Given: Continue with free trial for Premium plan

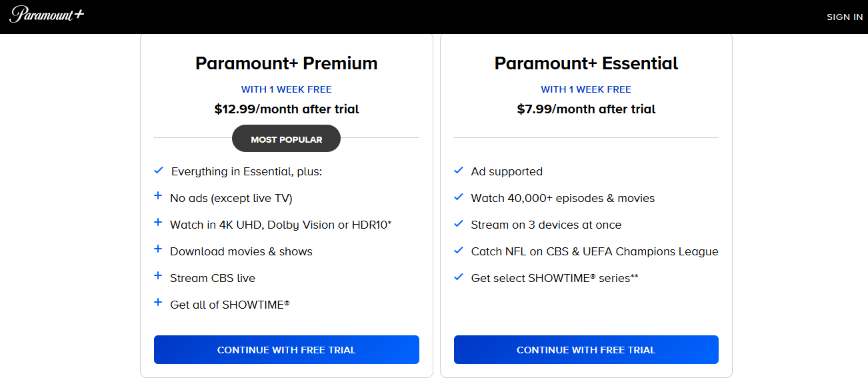Looking at the screenshot, I should point(286,349).
